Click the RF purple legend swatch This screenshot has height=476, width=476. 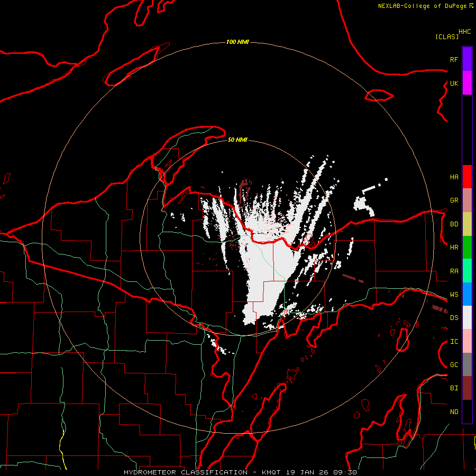pos(467,59)
